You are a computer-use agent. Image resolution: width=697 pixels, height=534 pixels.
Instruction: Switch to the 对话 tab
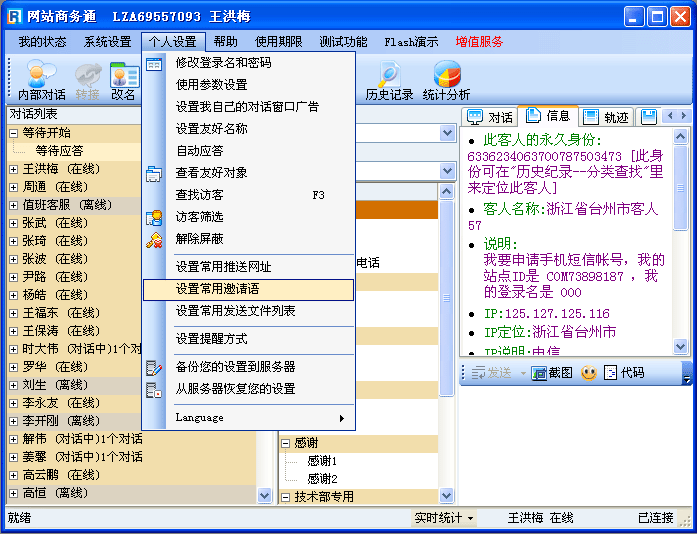coord(490,117)
